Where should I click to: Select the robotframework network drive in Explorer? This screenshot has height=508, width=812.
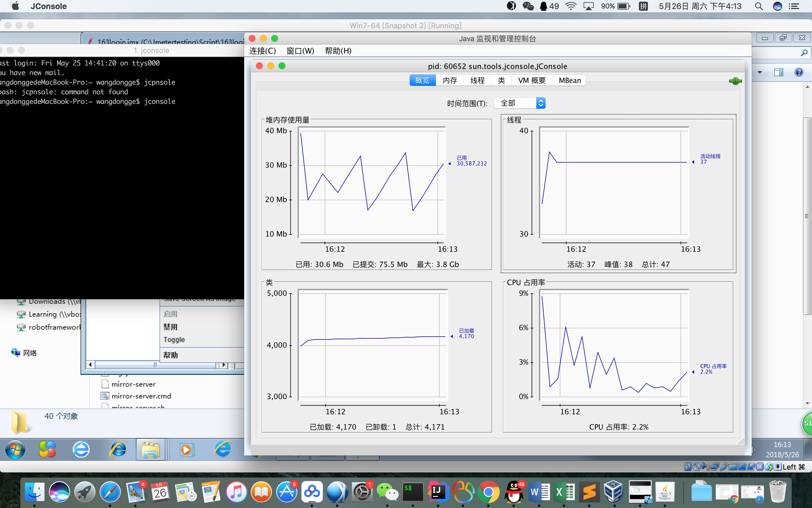click(x=49, y=327)
